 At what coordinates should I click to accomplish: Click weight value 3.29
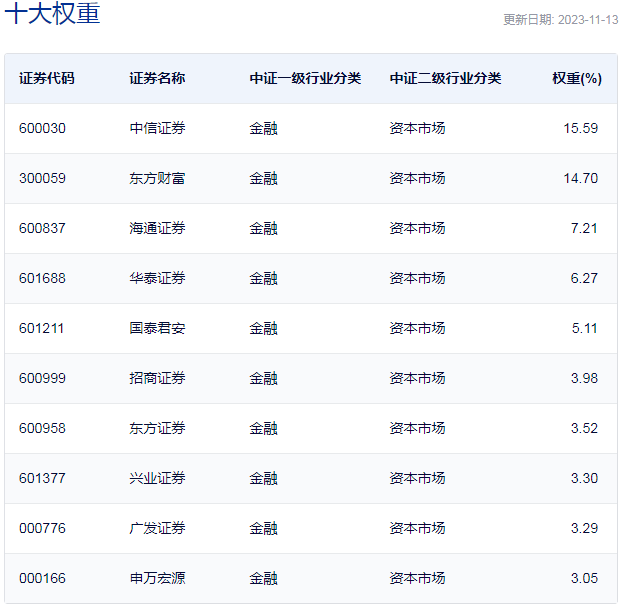click(x=584, y=529)
